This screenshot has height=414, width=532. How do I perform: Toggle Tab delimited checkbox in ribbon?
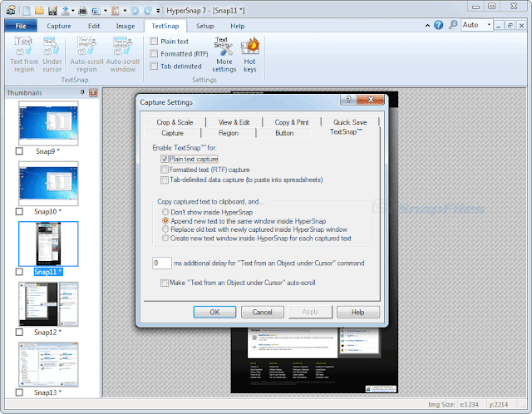point(154,66)
